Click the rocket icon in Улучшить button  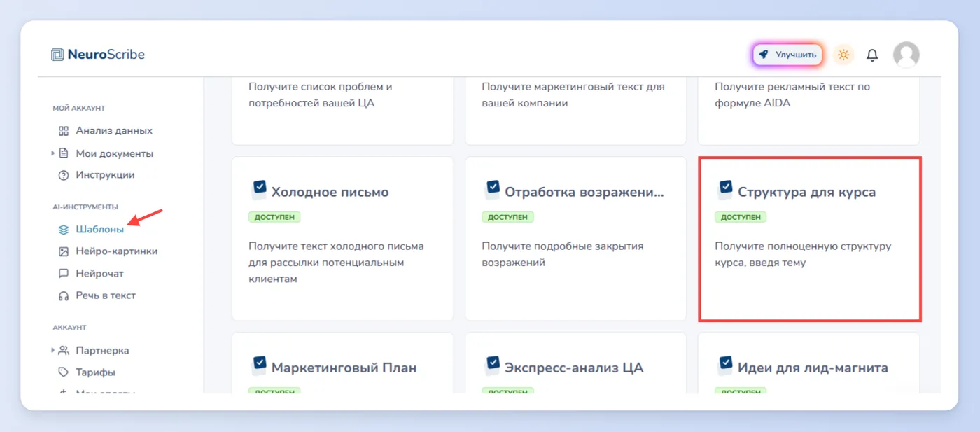pos(764,55)
